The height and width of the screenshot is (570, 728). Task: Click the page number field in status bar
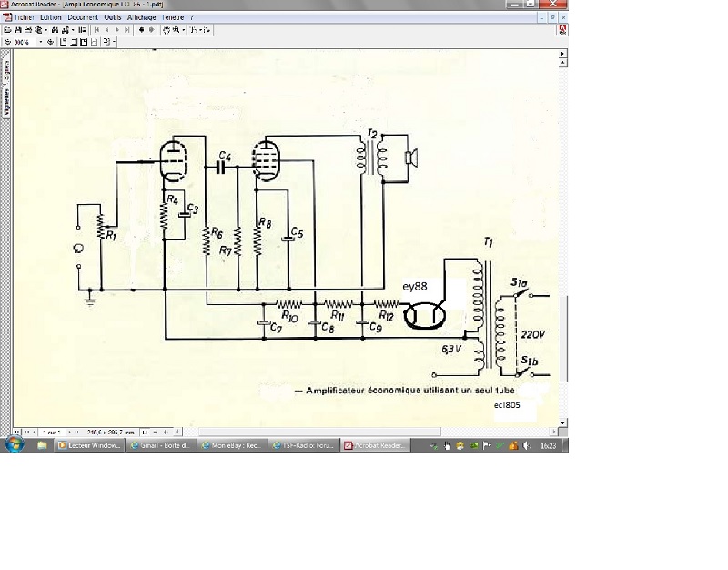tap(52, 432)
